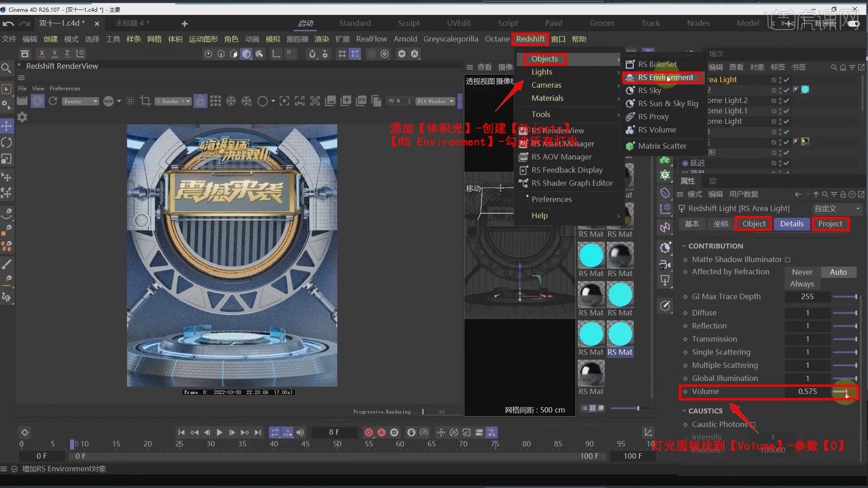This screenshot has height=488, width=868.
Task: Open Picture Viewer via the PV icon
Action: pos(361,101)
